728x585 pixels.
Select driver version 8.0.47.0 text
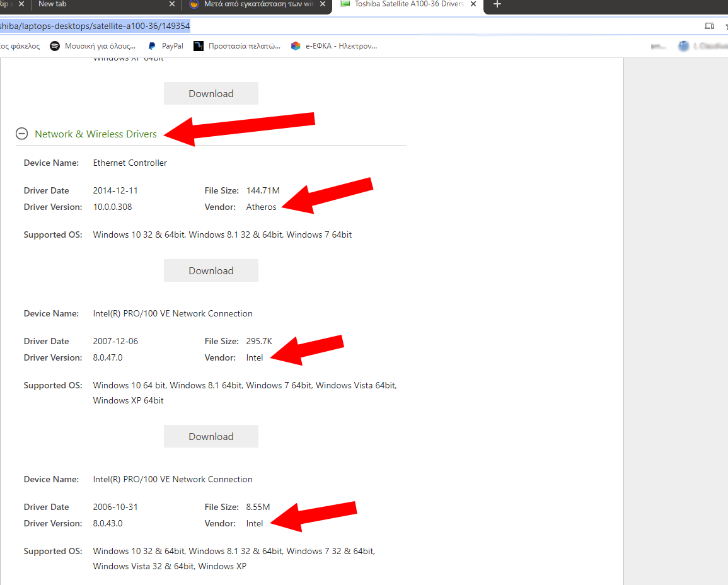[108, 357]
